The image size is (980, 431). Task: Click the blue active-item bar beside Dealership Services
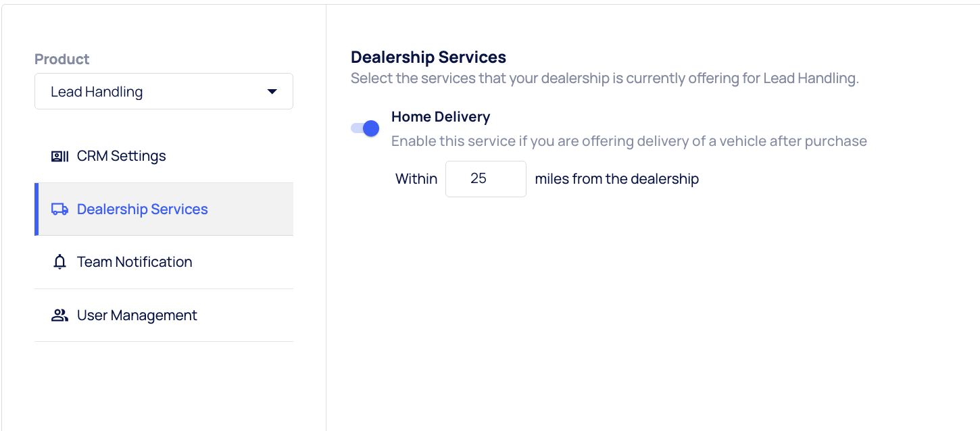36,209
